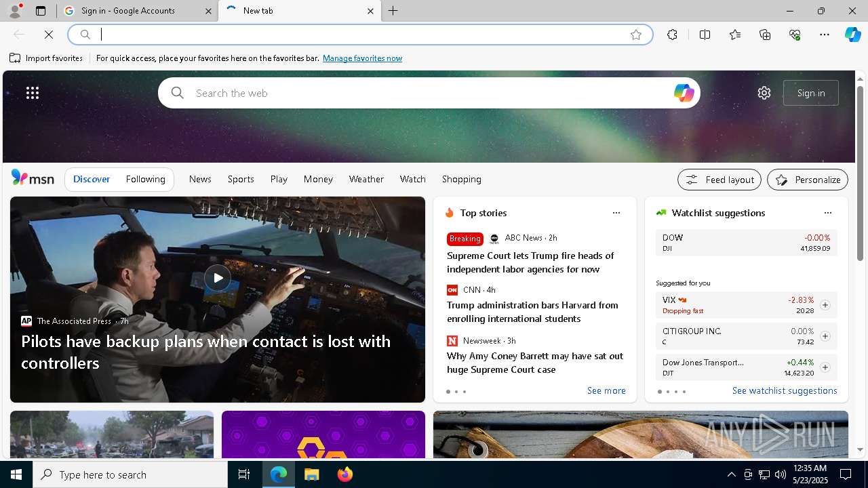Viewport: 868px width, 488px height.
Task: Open the volume speaker icon
Action: (x=781, y=474)
